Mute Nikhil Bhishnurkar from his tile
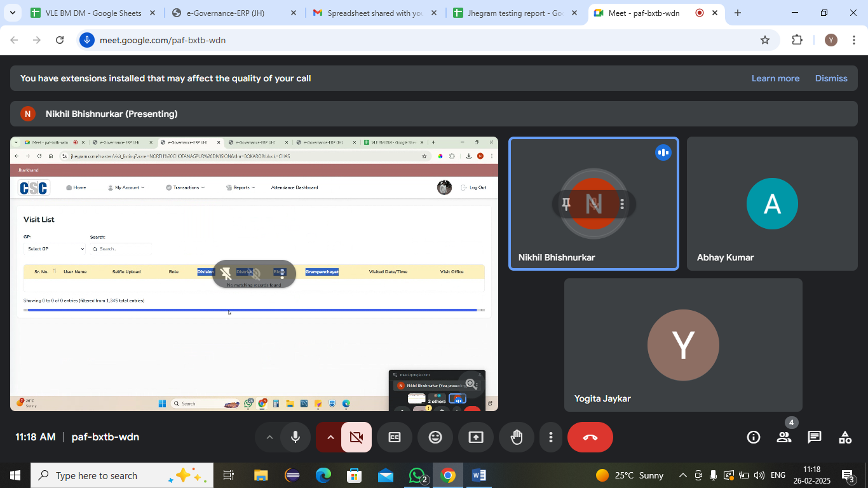Image resolution: width=868 pixels, height=488 pixels. (594, 204)
